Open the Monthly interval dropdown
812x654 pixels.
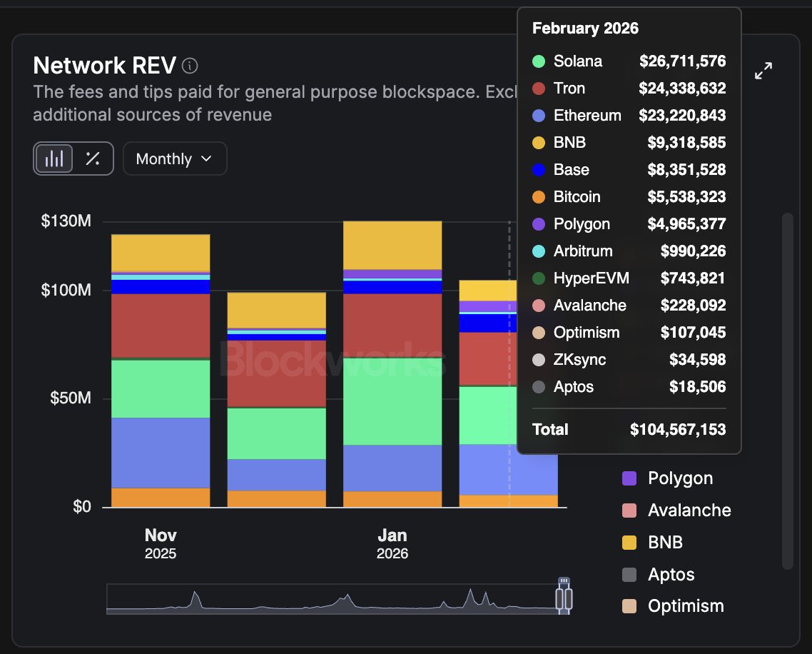coord(175,159)
